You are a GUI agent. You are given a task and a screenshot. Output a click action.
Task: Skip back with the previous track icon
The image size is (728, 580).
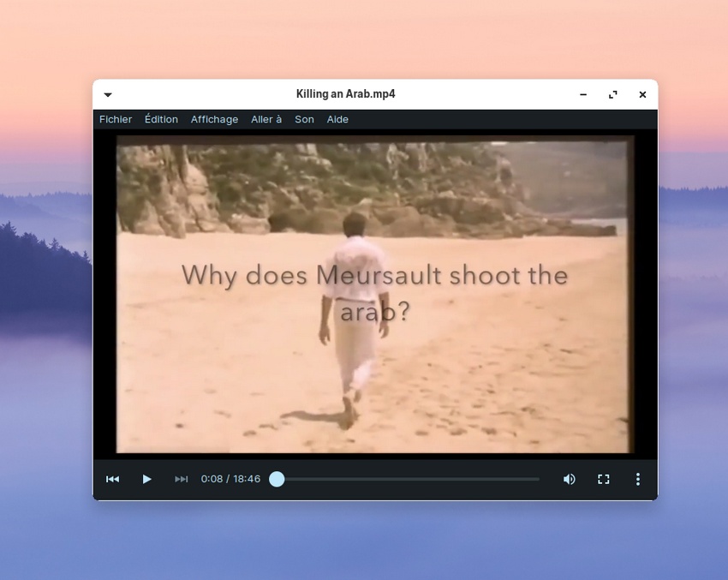[x=112, y=479]
